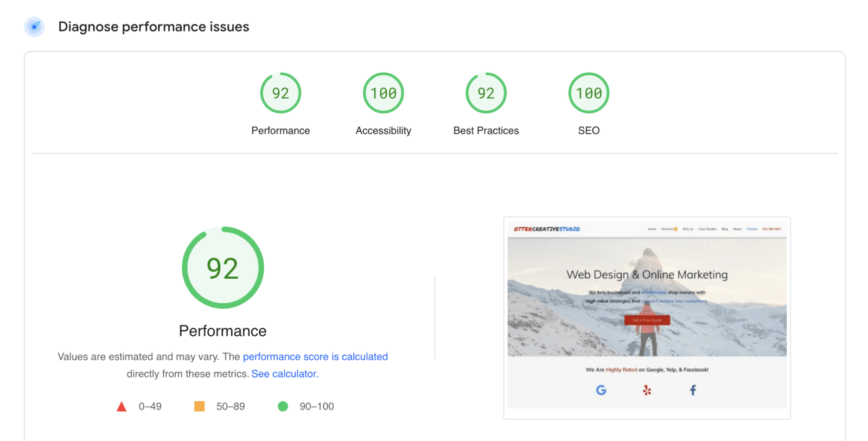
Task: Click 'Values are estimated and may vary' text
Action: coord(138,356)
